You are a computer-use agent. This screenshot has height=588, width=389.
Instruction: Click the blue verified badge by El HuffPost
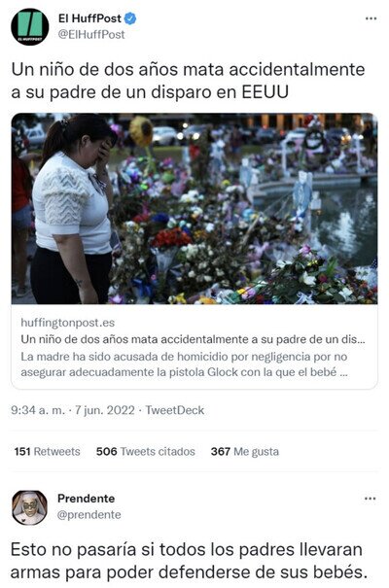(x=130, y=18)
